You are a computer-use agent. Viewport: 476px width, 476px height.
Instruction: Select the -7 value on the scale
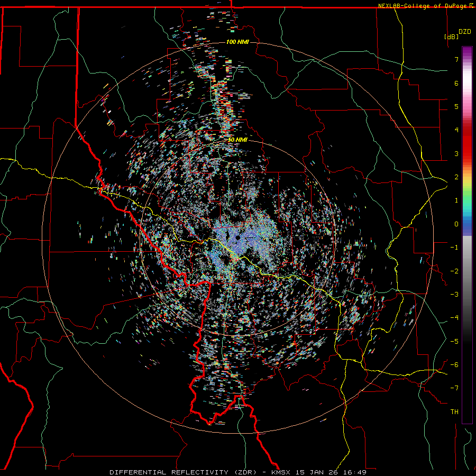coord(454,388)
